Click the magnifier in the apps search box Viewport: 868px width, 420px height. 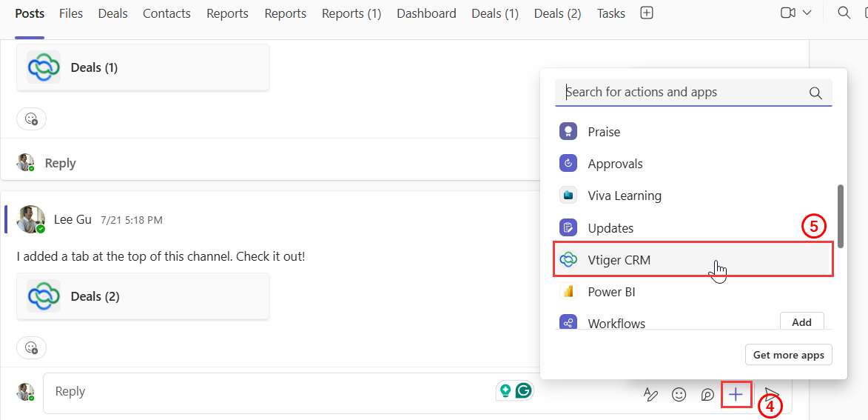[815, 93]
